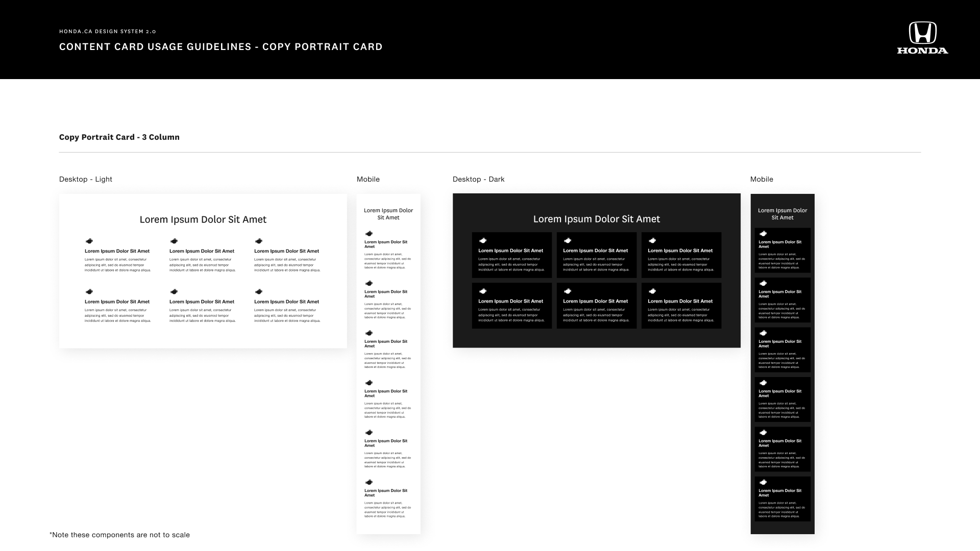Click the 'HONDA.CA DESIGN SYSTEM 2.0' header text
Image resolution: width=980 pixels, height=551 pixels.
108,32
